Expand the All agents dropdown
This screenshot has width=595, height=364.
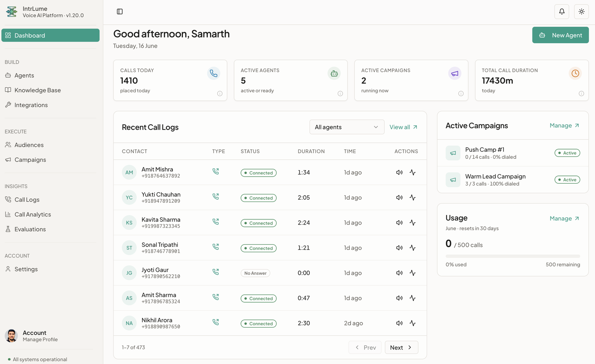point(347,127)
